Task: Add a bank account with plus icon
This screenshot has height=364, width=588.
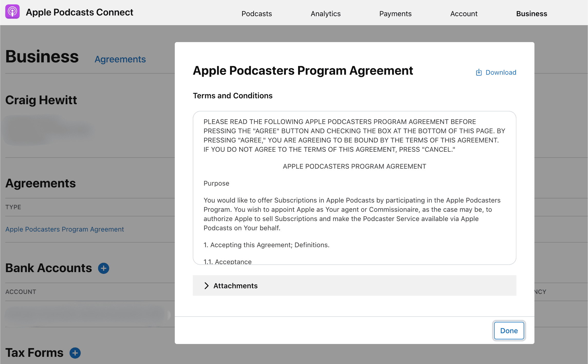Action: [x=104, y=268]
